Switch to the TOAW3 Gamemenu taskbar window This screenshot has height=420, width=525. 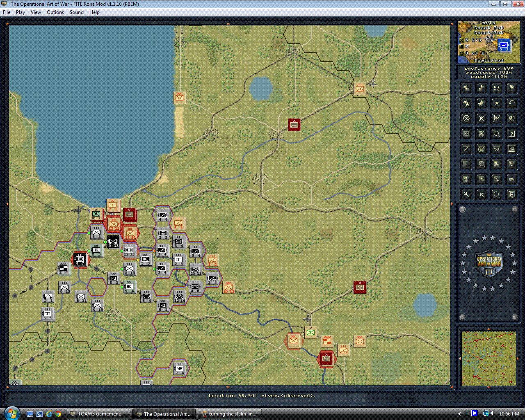pyautogui.click(x=98, y=413)
